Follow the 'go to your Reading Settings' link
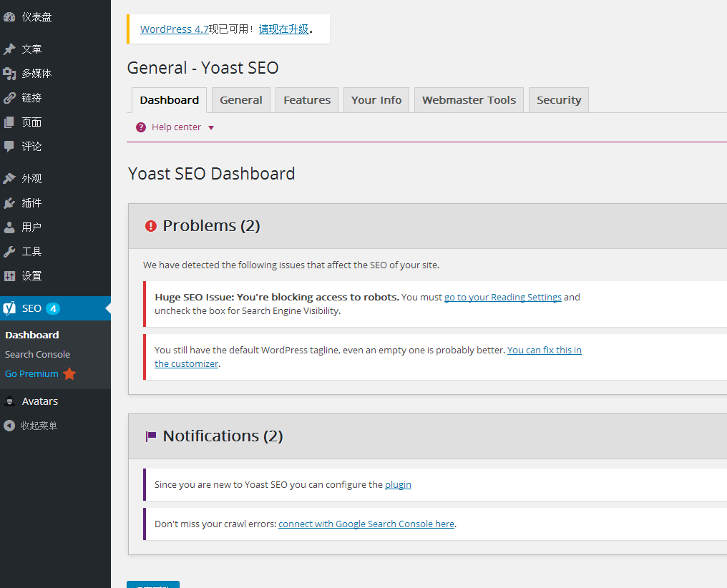727x588 pixels. [502, 297]
